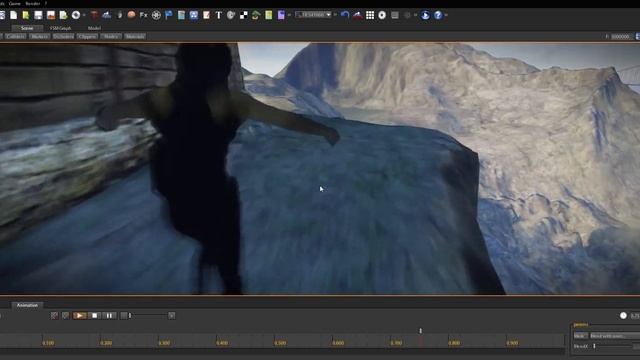640x360 pixels.
Task: Switch to the FSM Graph tab
Action: 60,28
